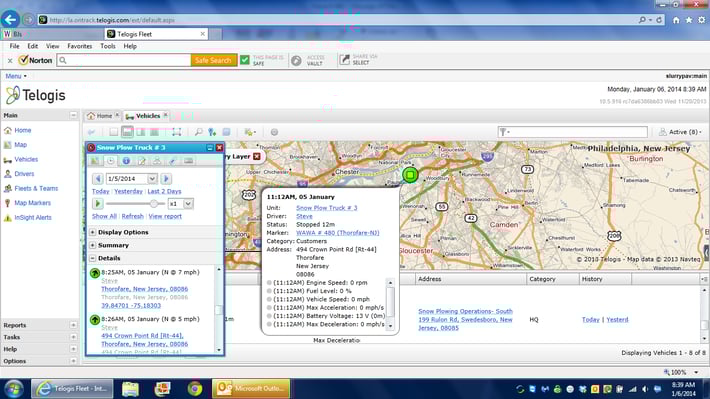
Task: Open the x1 playback speed dropdown
Action: [188, 204]
